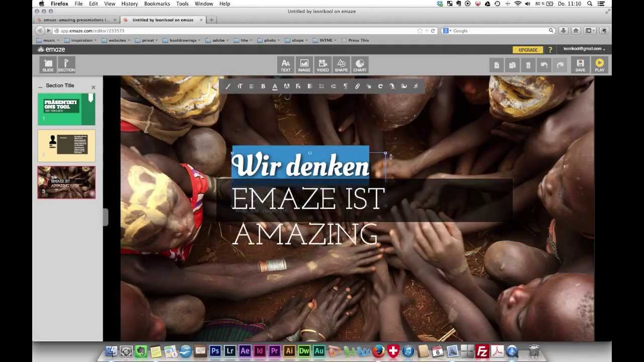644x362 pixels.
Task: Click the arrange layers icon
Action: tap(369, 86)
